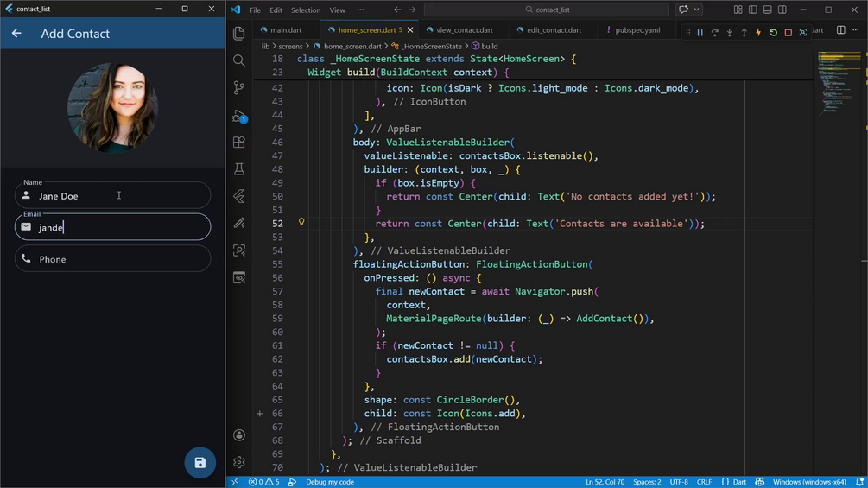Click Debug my code in status bar
Screen dimensions: 868x488
point(330,482)
